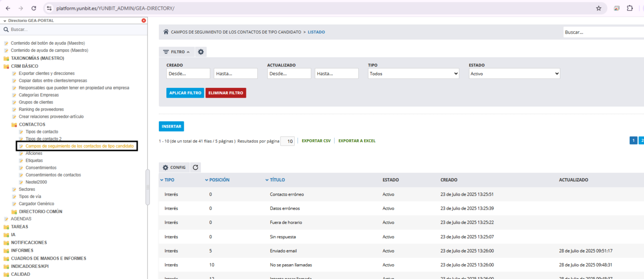This screenshot has height=279, width=644.
Task: Open the ESTADO dropdown showing Activo
Action: [514, 74]
